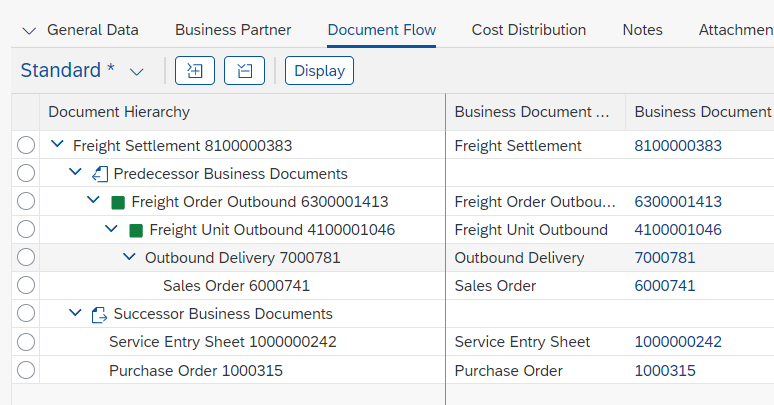Click green status square of Freight Order Outbound
The width and height of the screenshot is (774, 405).
click(118, 202)
